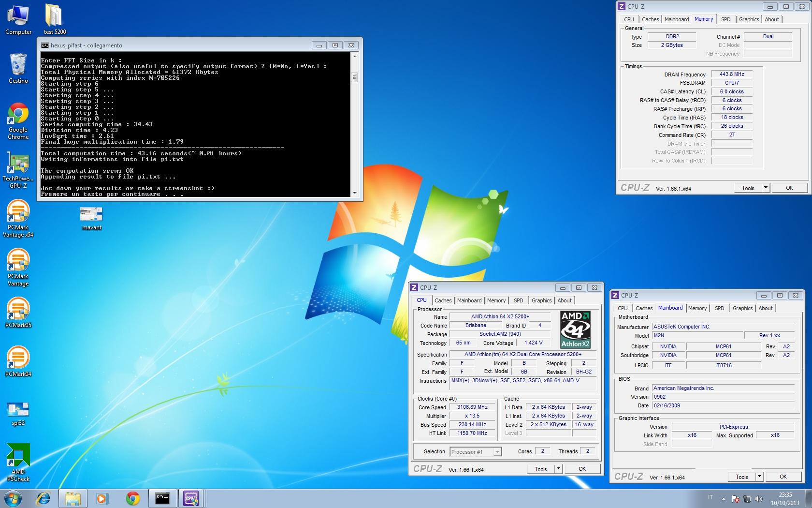Open Windows Explorer from the taskbar
The height and width of the screenshot is (508, 812).
pos(73,498)
